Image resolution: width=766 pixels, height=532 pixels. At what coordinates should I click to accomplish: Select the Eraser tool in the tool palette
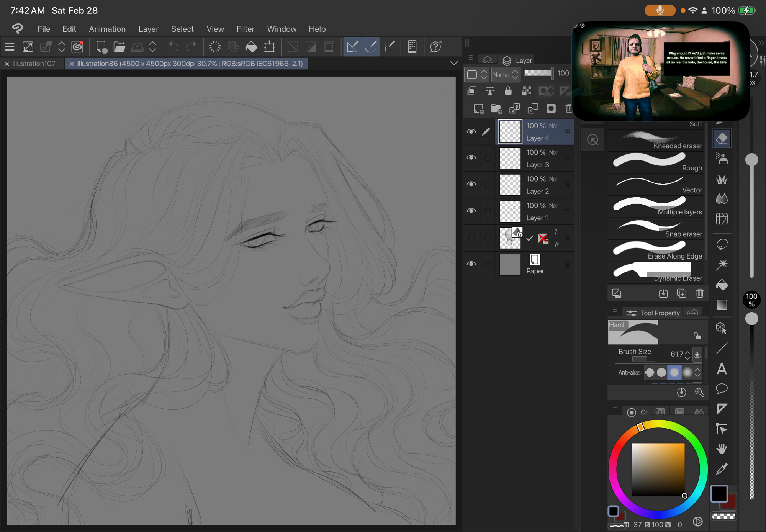coord(722,139)
